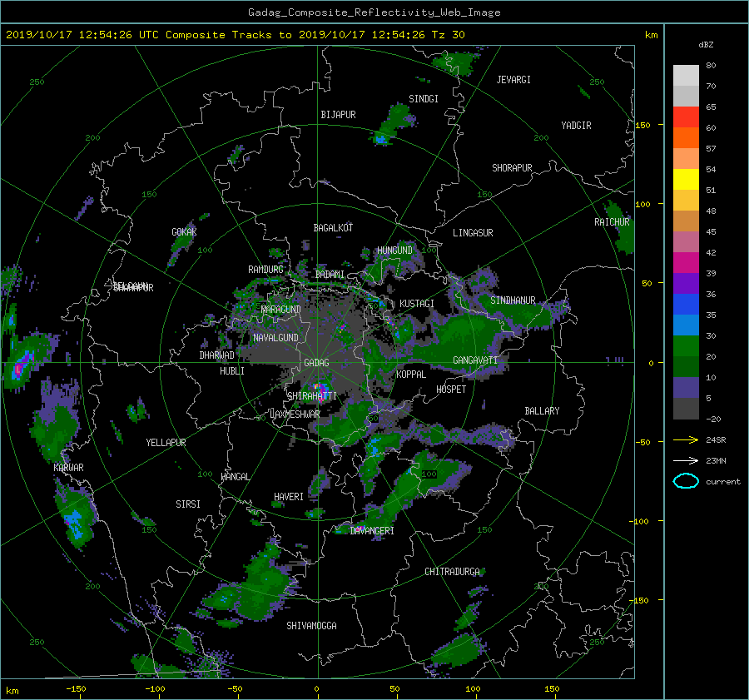
Task: Click the SHIRAHATTI city label
Action: tap(312, 396)
